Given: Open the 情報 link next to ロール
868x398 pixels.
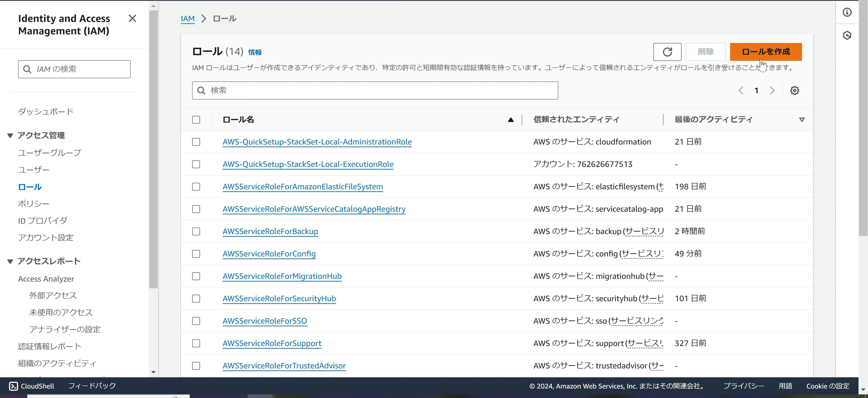Looking at the screenshot, I should coord(255,52).
